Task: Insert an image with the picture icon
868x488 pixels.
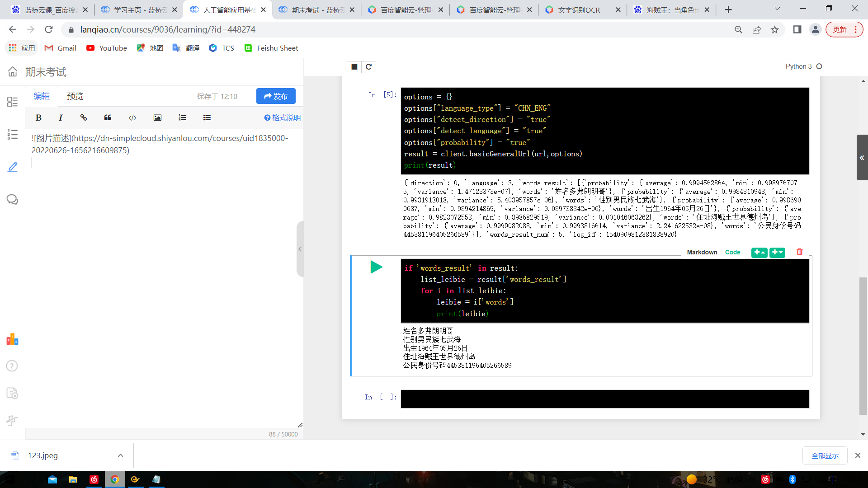Action: [157, 118]
